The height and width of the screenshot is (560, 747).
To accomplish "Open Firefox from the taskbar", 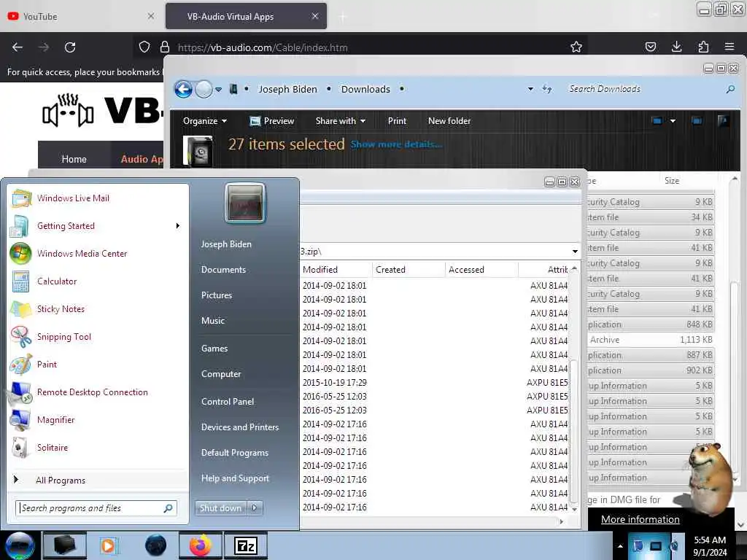I will click(x=201, y=545).
